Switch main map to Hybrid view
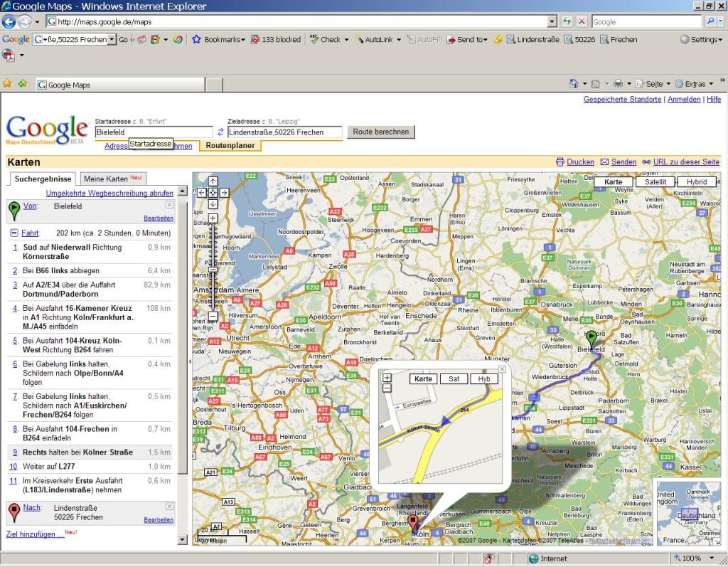This screenshot has height=567, width=728. [x=697, y=181]
